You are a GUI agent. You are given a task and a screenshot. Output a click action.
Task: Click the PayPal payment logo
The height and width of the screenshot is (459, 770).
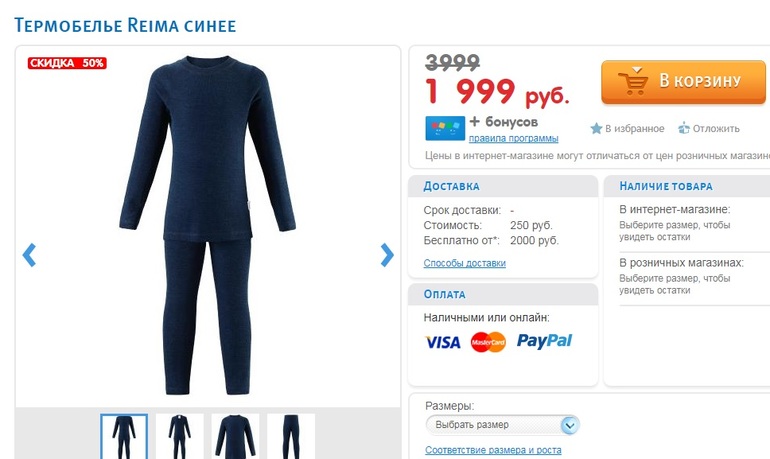tap(544, 341)
